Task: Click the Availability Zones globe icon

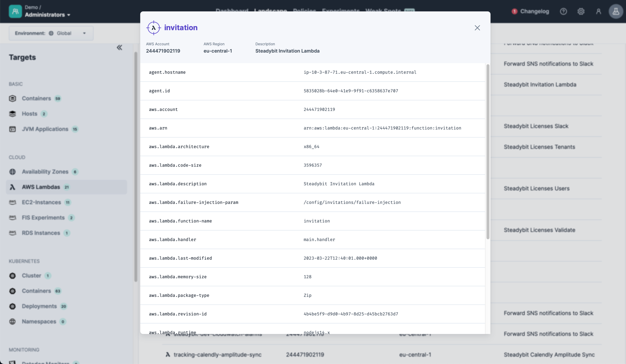Action: [12, 172]
